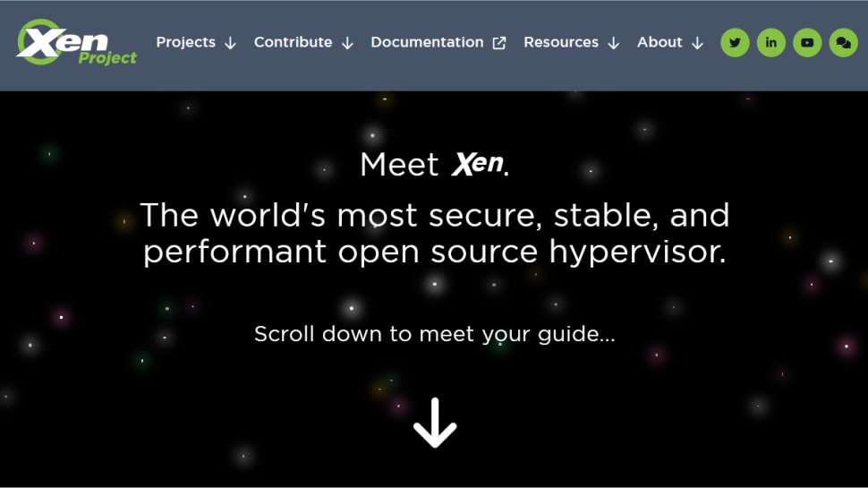The image size is (868, 488).
Task: Open the chat bubbles icon
Action: point(843,43)
